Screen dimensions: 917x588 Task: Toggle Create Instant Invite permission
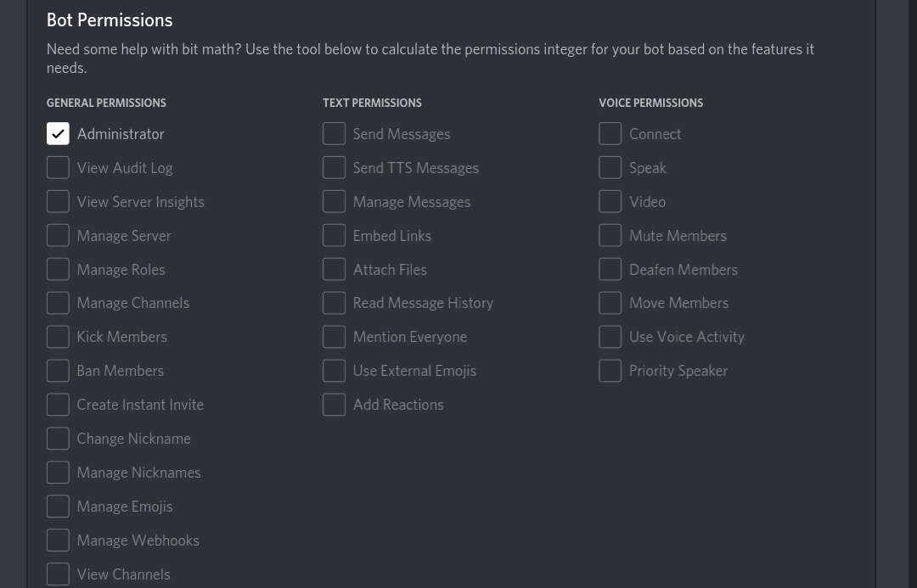pyautogui.click(x=58, y=405)
